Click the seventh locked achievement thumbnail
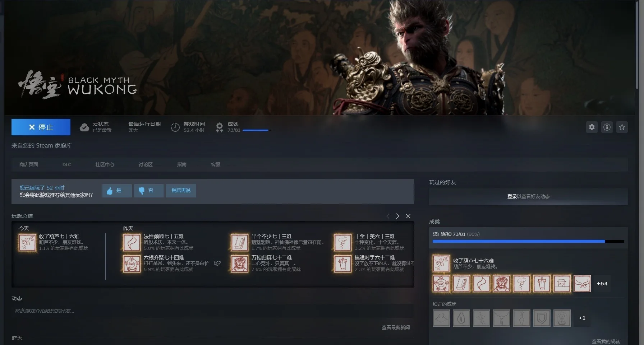The image size is (644, 345). [x=562, y=318]
